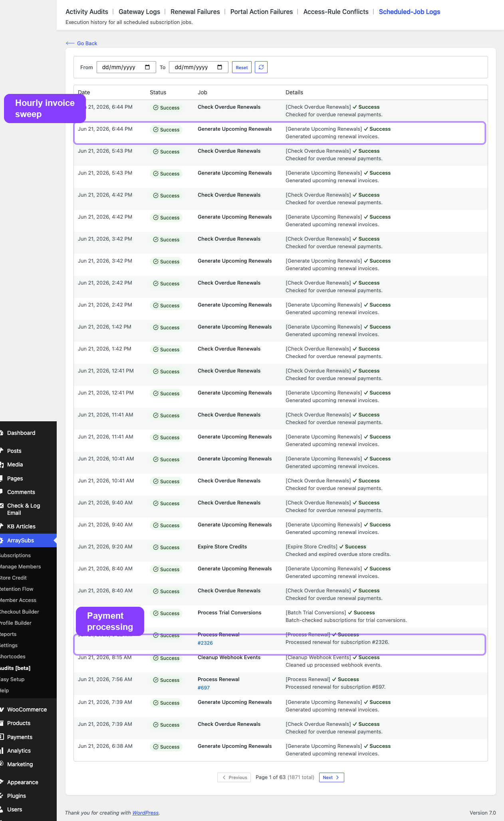Click the Go Back arrow link

tap(81, 43)
